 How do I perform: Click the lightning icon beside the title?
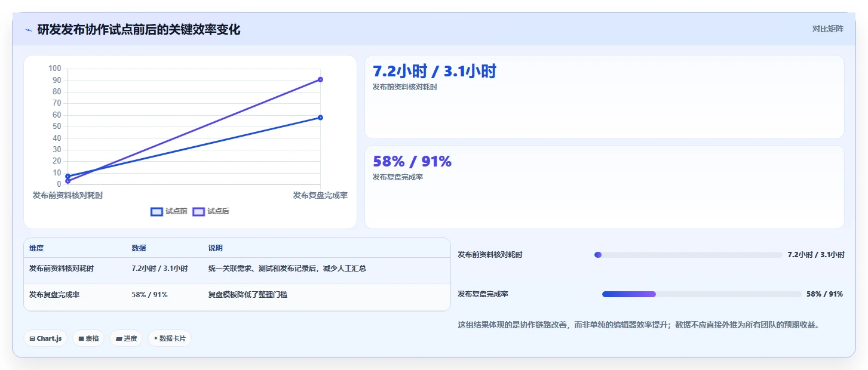(x=28, y=30)
